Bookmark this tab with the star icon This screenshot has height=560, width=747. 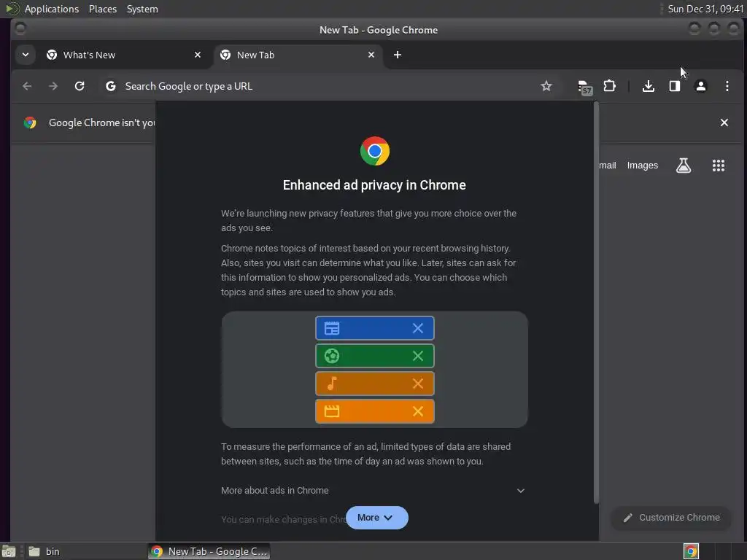[x=546, y=86]
